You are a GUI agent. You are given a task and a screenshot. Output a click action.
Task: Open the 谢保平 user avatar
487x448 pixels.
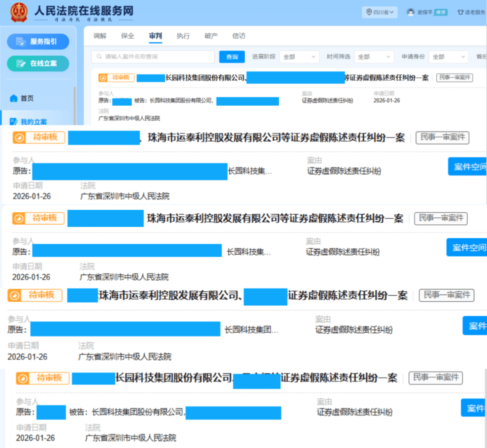click(410, 11)
